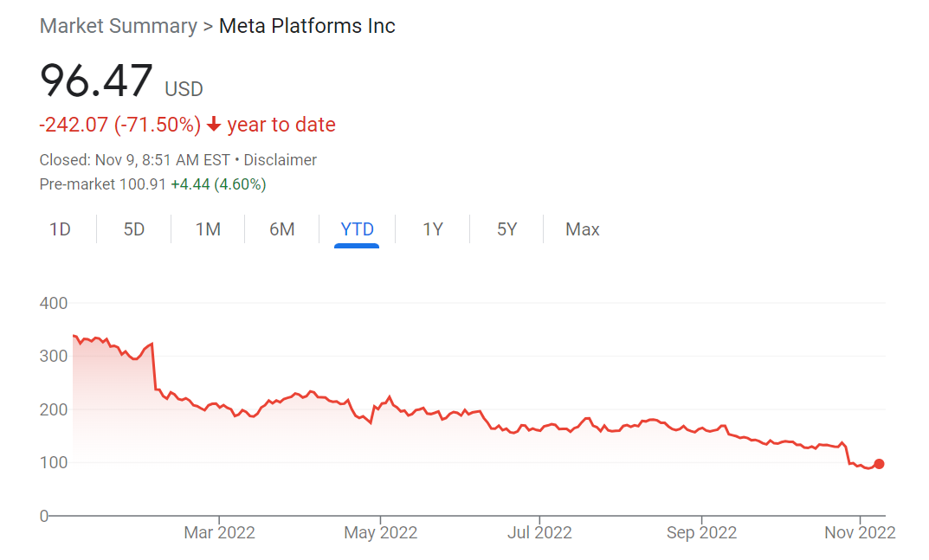929x560 pixels.
Task: Click the Disclaimer link
Action: [281, 160]
